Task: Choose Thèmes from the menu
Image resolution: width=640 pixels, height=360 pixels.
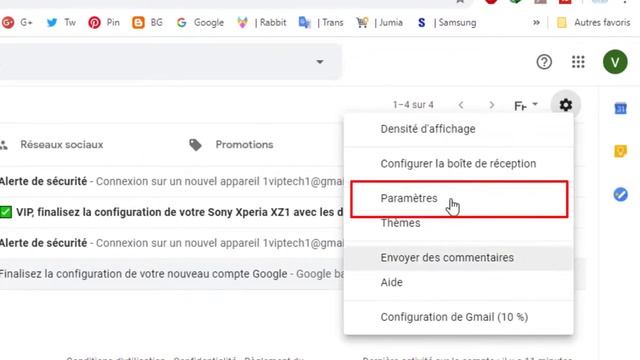Action: (x=459, y=223)
